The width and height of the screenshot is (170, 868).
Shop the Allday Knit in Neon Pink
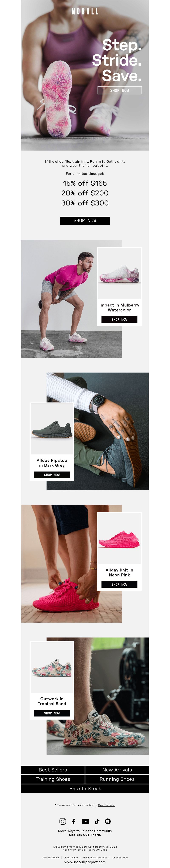click(x=119, y=584)
